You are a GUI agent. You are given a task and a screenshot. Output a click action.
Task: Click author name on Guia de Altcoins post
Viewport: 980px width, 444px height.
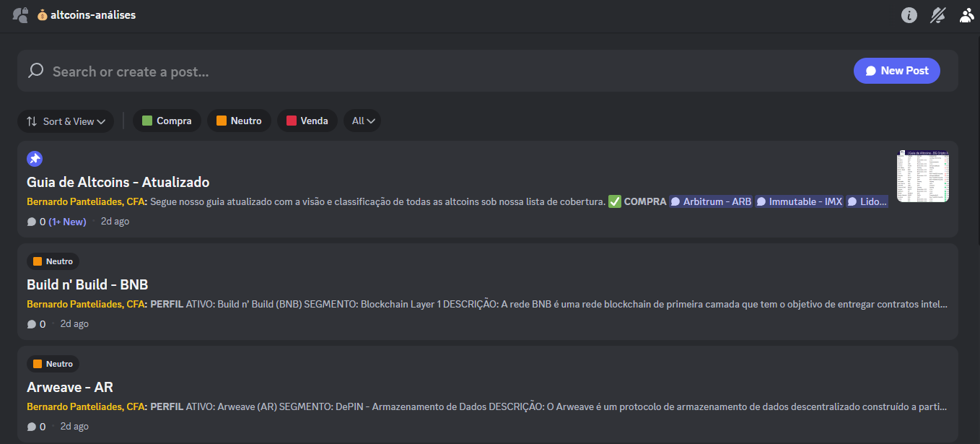87,202
